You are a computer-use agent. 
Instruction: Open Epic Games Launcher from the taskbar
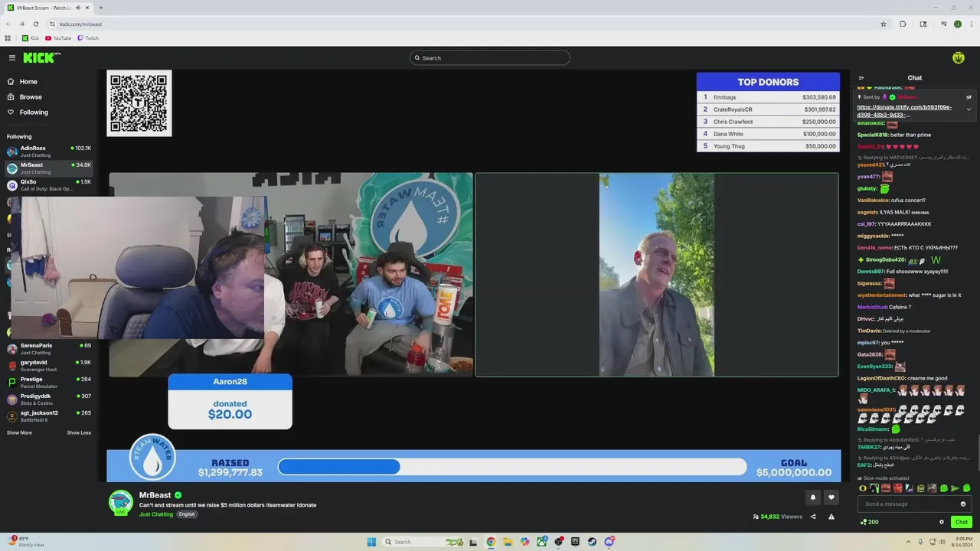[575, 542]
